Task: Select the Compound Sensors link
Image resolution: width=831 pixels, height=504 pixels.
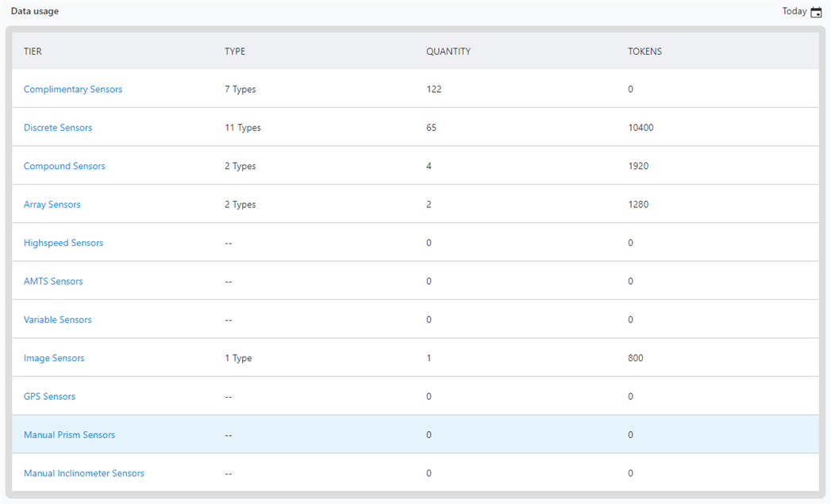Action: [x=64, y=166]
